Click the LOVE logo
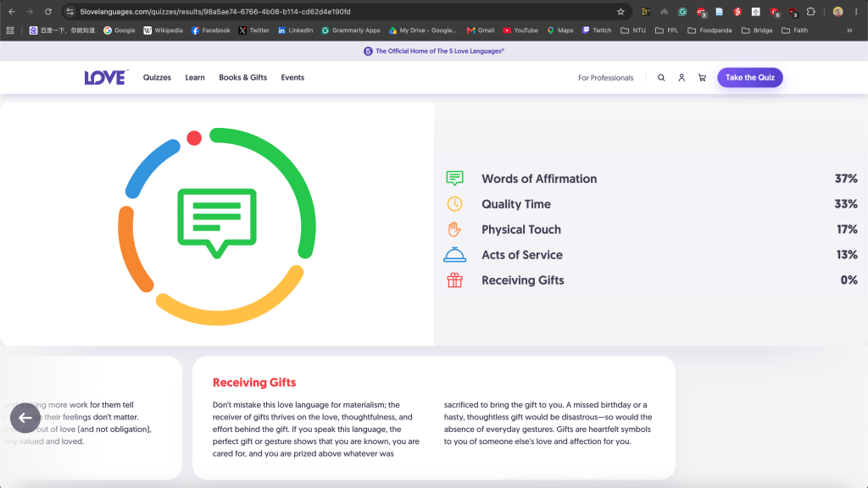Viewport: 868px width, 488px height. tap(106, 77)
